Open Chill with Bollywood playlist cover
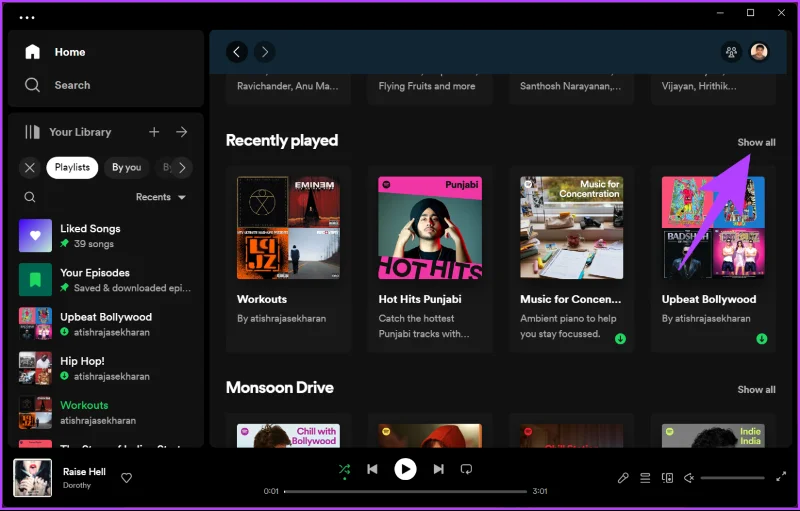Viewport: 800px width, 511px height. (289, 436)
